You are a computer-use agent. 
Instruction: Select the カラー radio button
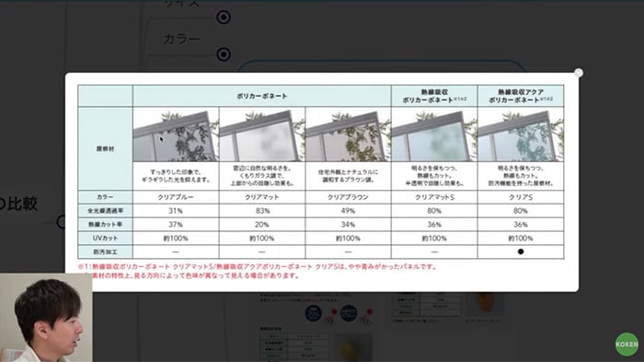coord(224,54)
